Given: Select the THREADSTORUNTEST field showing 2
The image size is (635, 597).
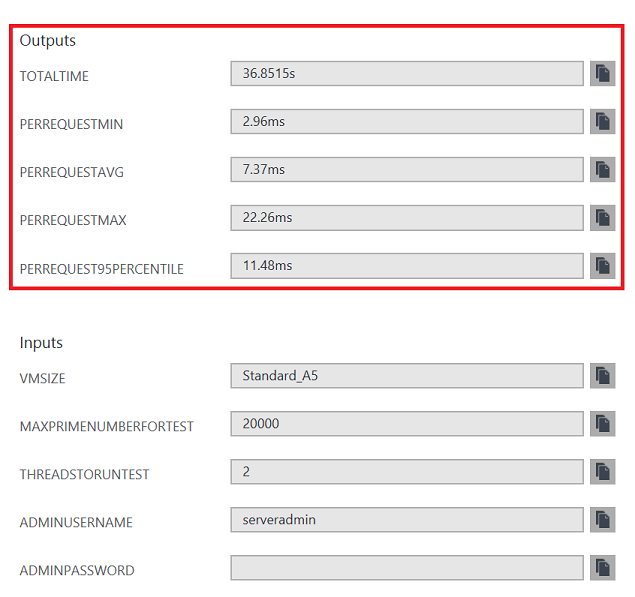Looking at the screenshot, I should [407, 472].
